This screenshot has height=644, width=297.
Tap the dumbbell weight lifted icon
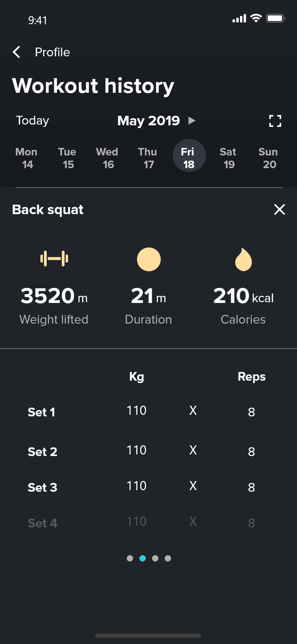point(54,259)
